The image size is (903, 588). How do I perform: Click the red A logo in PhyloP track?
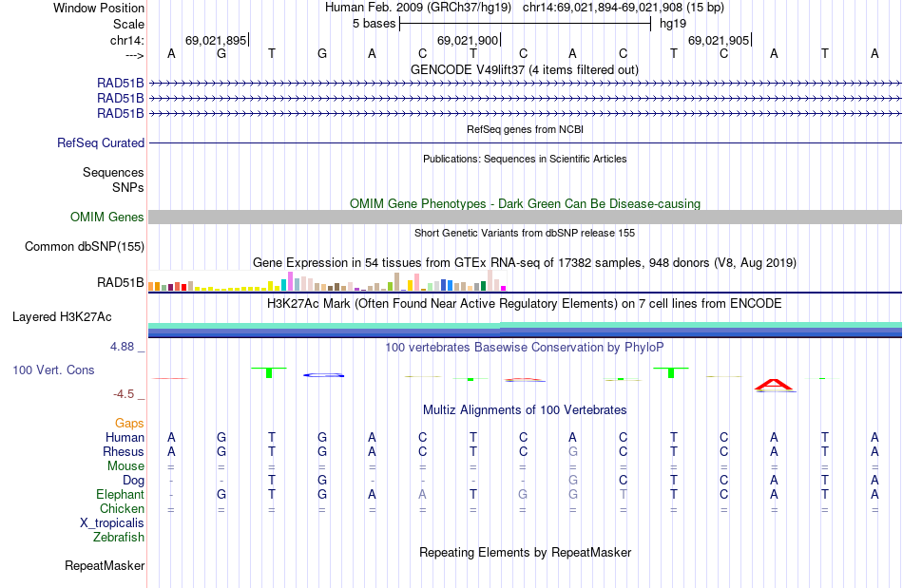coord(775,386)
